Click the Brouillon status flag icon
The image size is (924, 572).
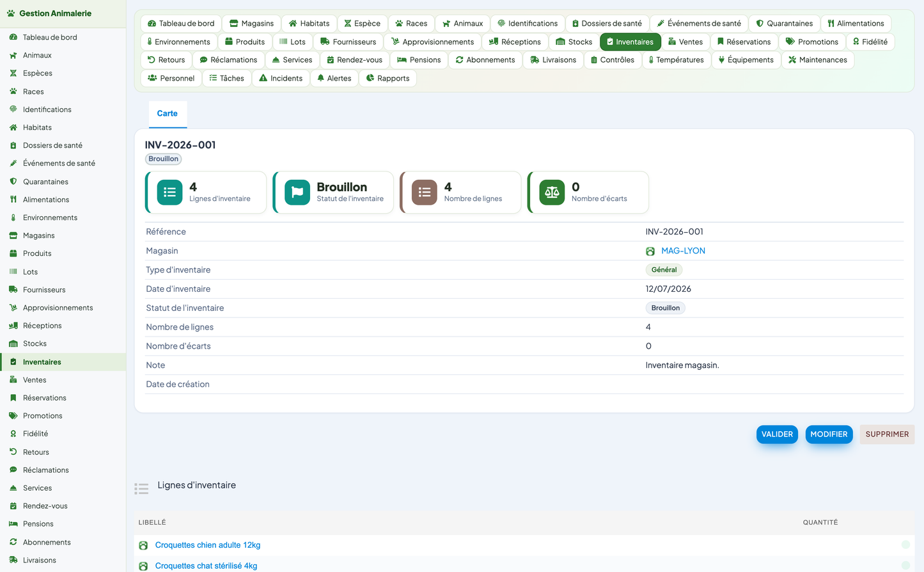pyautogui.click(x=297, y=192)
